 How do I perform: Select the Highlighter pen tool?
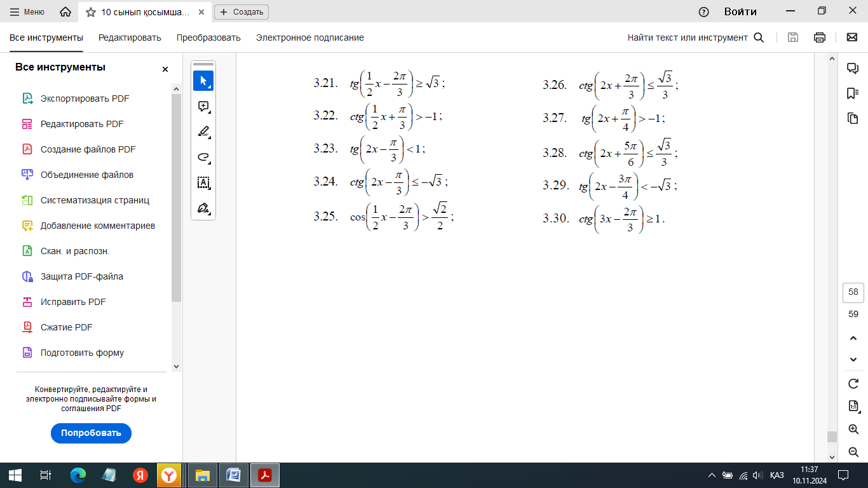(203, 132)
